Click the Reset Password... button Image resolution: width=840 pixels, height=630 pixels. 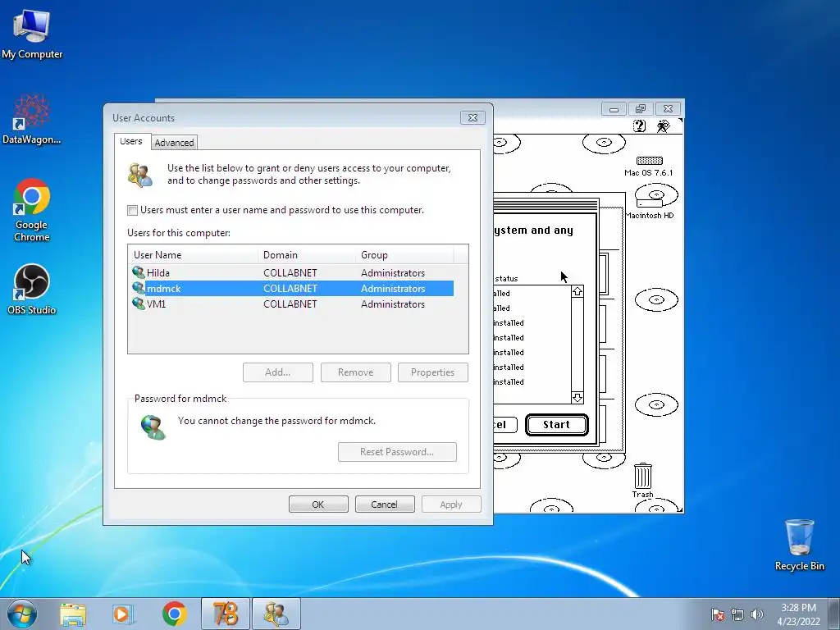pyautogui.click(x=397, y=452)
